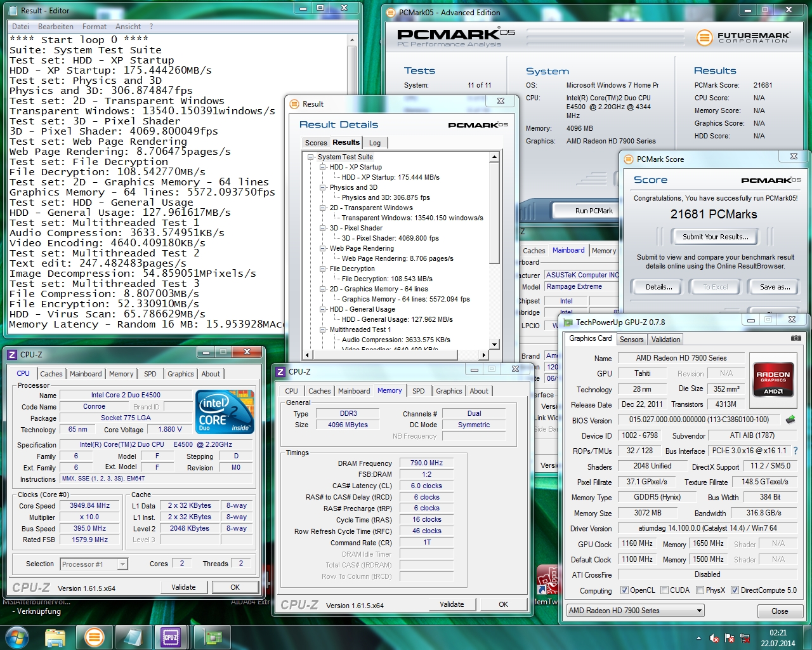Switch to Notepad via taskbar icon
The image size is (812, 650).
click(132, 637)
